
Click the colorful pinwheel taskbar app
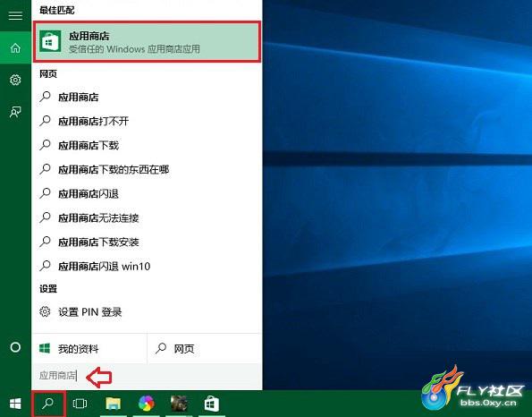147,404
